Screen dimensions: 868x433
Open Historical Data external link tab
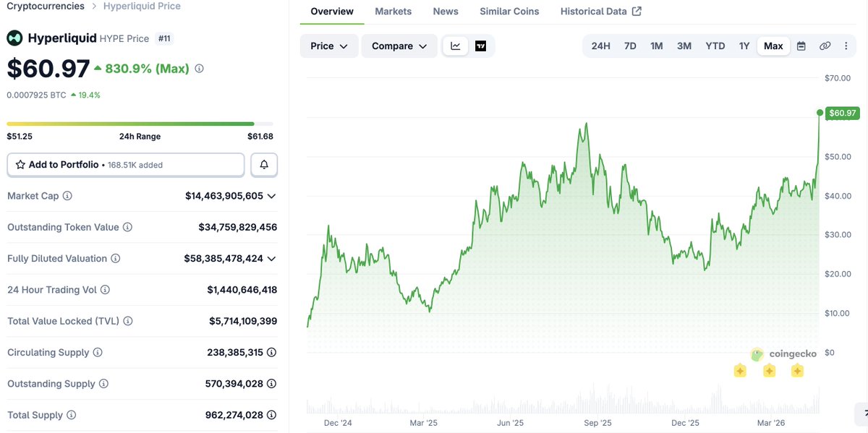click(x=600, y=12)
